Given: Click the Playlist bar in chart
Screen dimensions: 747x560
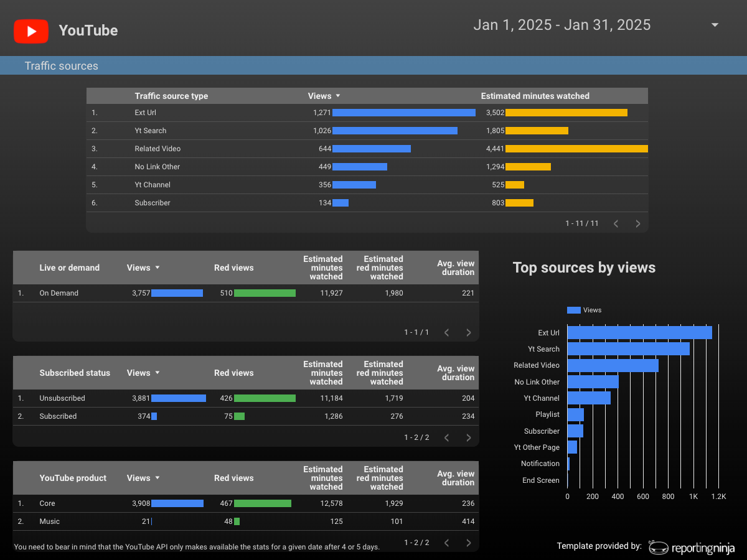Looking at the screenshot, I should (575, 414).
